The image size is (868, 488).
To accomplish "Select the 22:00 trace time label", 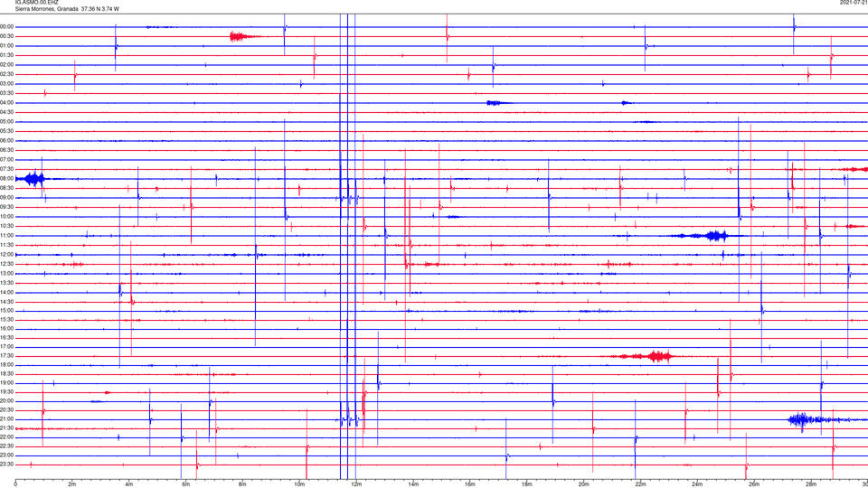I will click(x=7, y=437).
